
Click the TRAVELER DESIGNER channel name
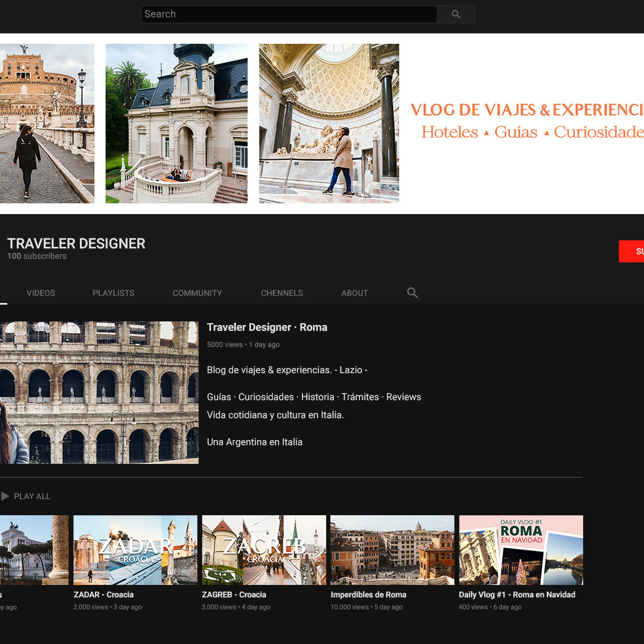coord(76,243)
